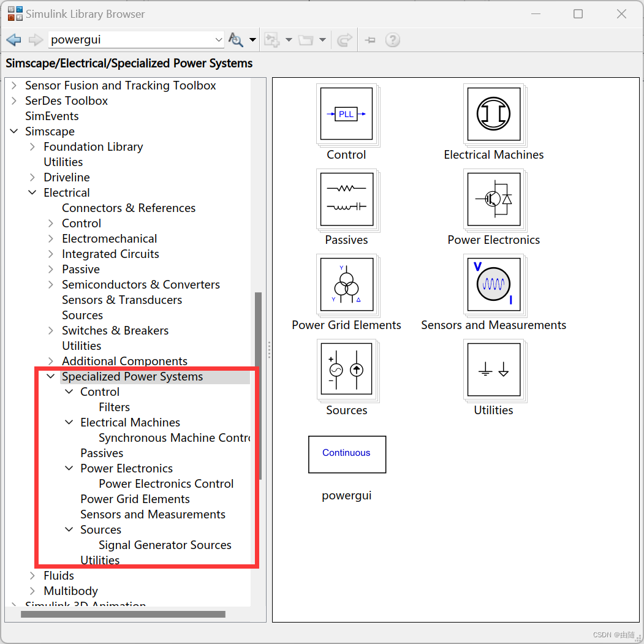
Task: Open the add-to-model dropdown arrow
Action: click(x=289, y=40)
